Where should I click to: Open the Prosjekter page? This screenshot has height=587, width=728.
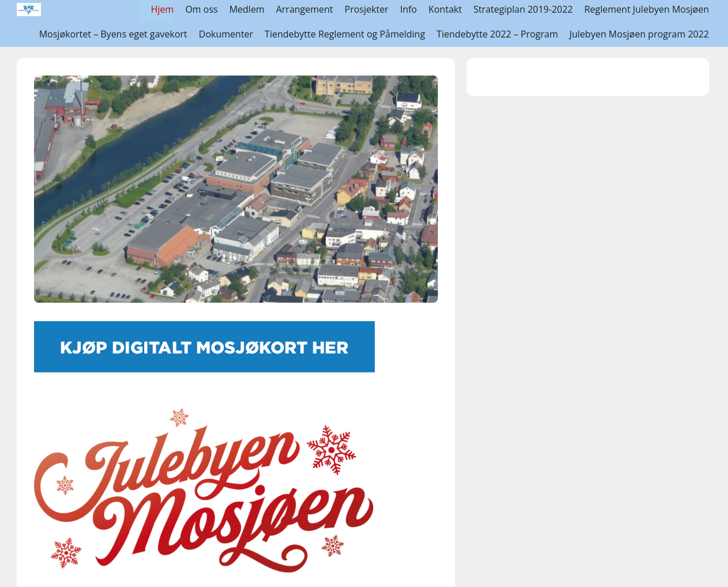click(366, 9)
